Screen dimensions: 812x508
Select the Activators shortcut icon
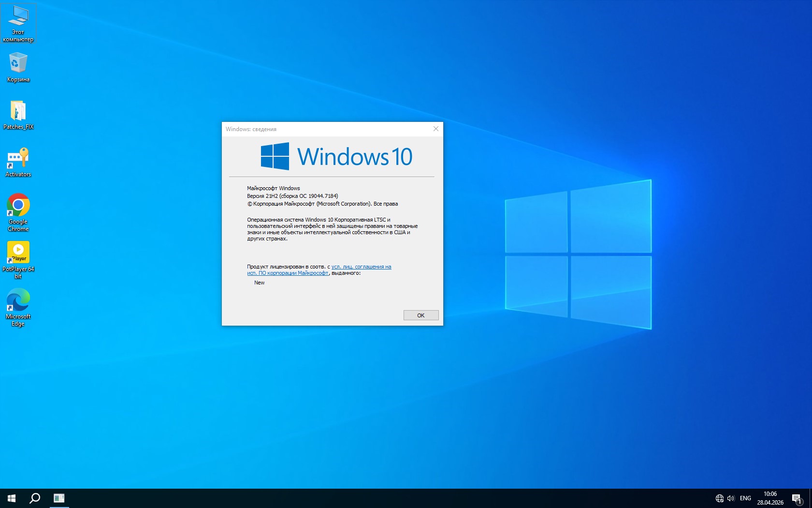[18, 162]
